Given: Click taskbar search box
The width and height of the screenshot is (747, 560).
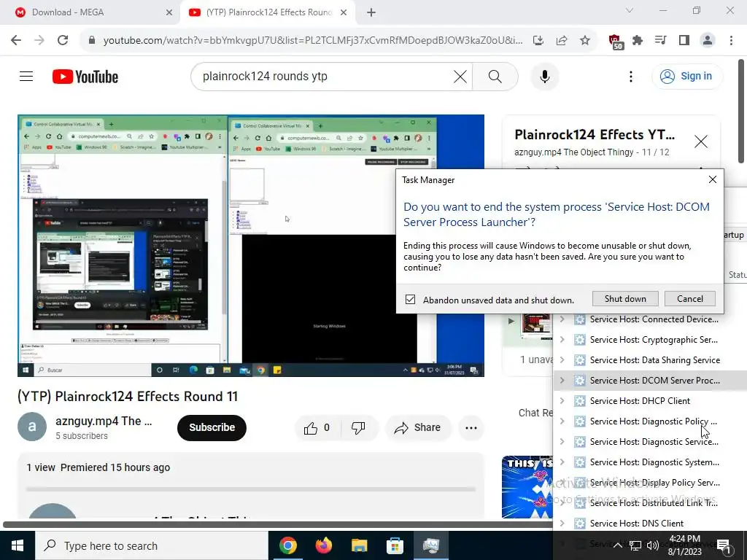Looking at the screenshot, I should pyautogui.click(x=152, y=545).
